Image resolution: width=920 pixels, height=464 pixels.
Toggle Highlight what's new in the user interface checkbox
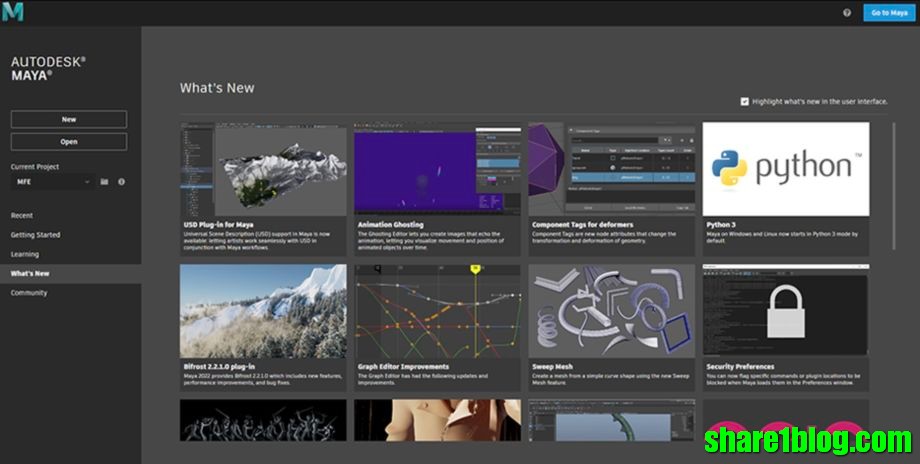tap(745, 101)
